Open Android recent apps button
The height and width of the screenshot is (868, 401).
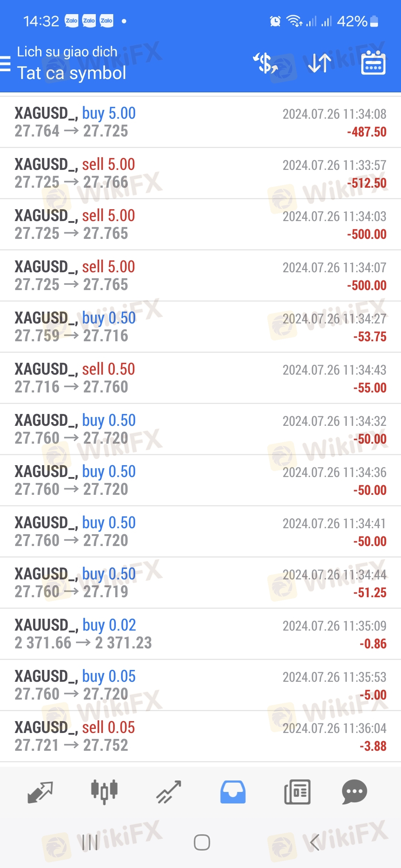pyautogui.click(x=90, y=842)
